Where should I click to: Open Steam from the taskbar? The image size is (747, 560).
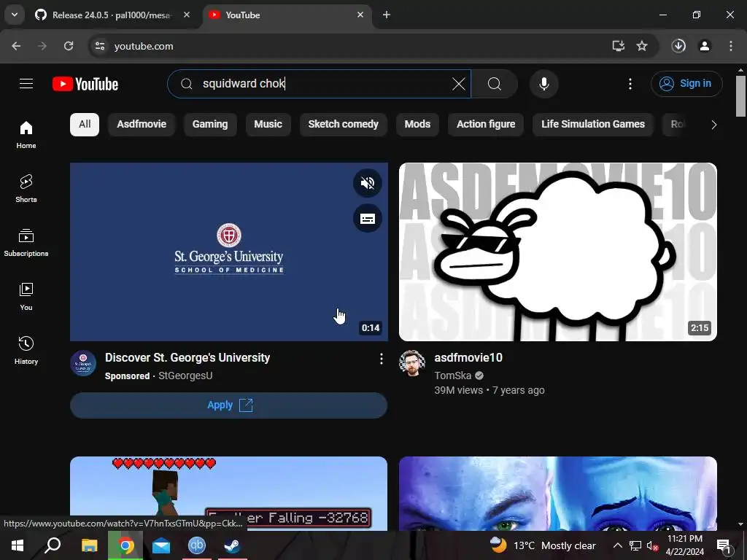click(233, 545)
